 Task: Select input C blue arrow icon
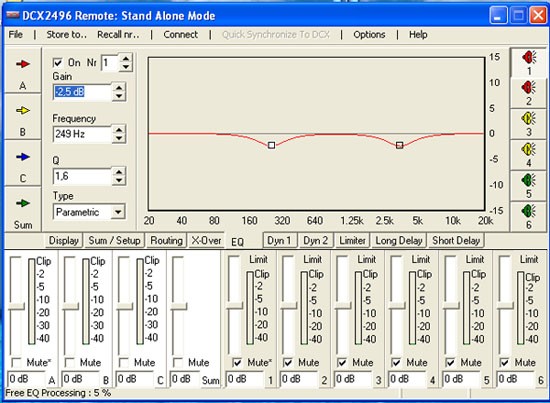[23, 157]
